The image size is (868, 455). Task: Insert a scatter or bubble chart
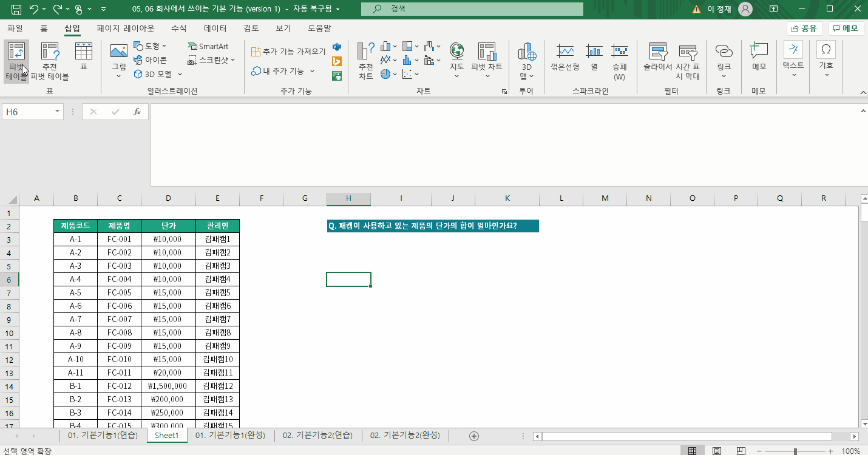[410, 74]
